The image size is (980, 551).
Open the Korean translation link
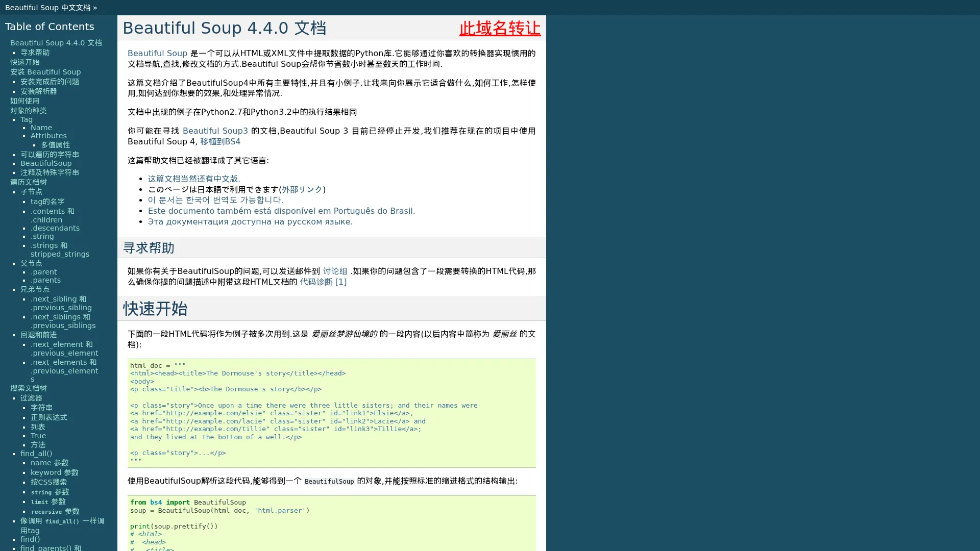(x=215, y=200)
